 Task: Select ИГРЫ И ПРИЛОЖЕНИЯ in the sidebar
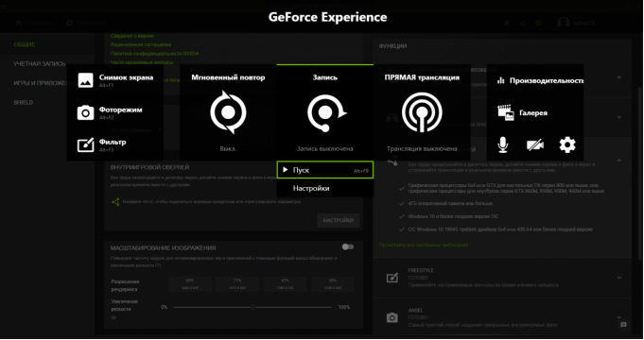(44, 83)
